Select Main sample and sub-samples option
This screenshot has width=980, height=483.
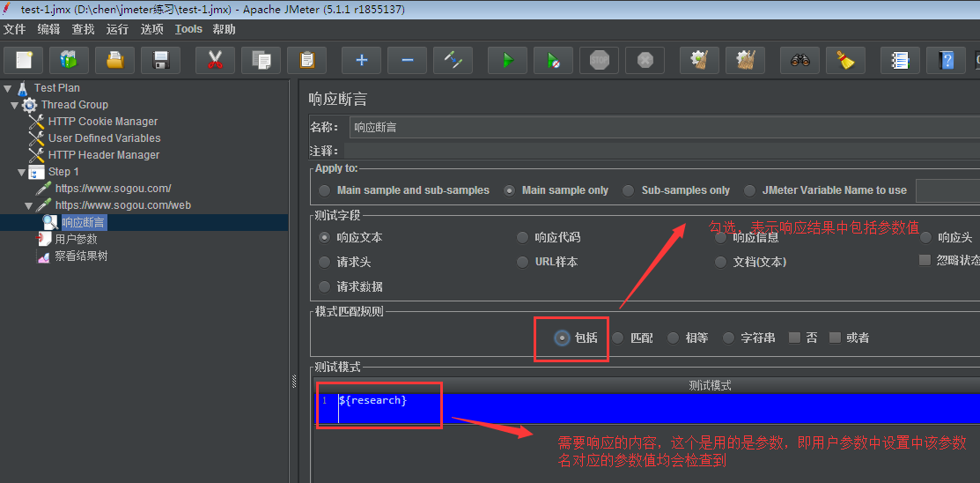click(404, 190)
